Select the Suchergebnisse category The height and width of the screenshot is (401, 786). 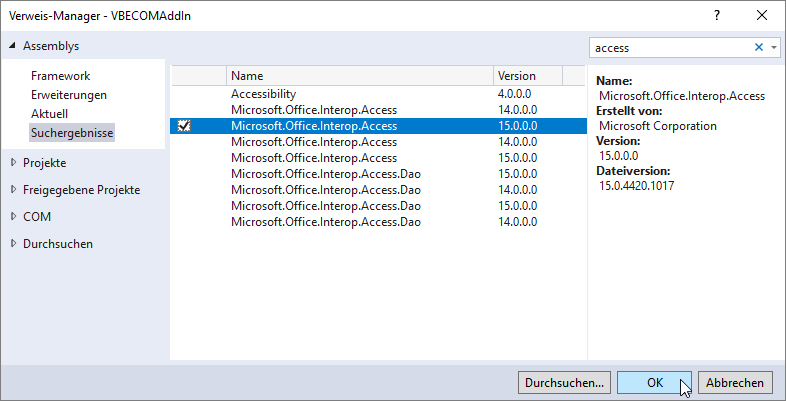click(x=72, y=133)
